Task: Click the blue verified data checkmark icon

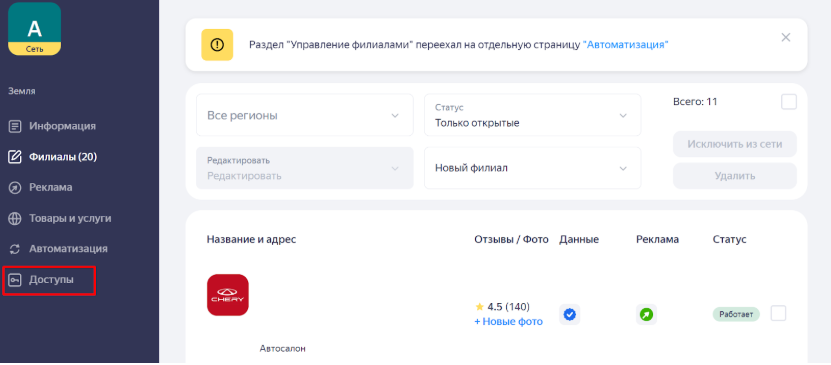Action: click(570, 315)
